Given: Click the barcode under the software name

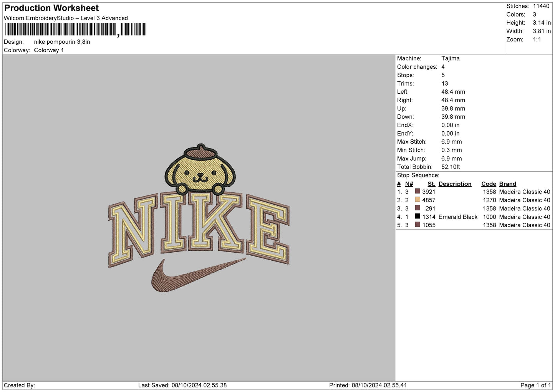Looking at the screenshot, I should (76, 30).
